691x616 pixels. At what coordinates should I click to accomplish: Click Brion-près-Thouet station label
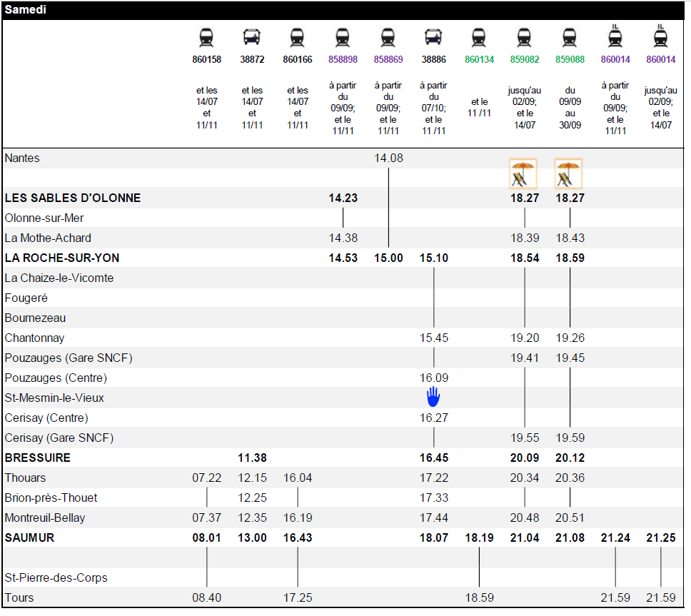click(x=51, y=498)
